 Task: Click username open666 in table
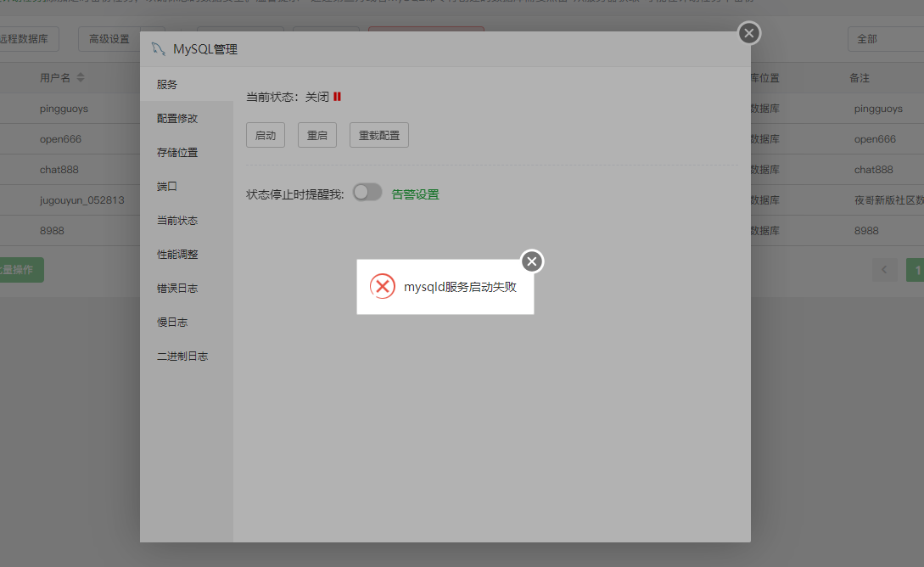tap(60, 139)
